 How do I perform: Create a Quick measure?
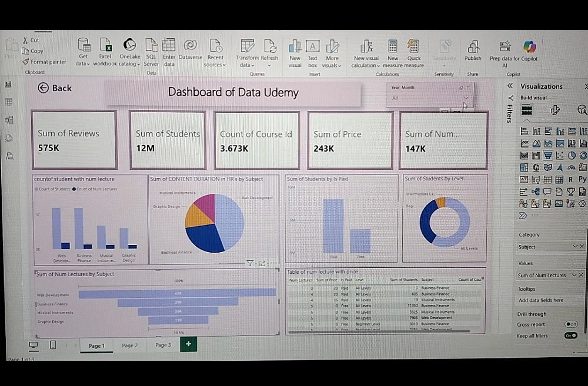point(413,53)
